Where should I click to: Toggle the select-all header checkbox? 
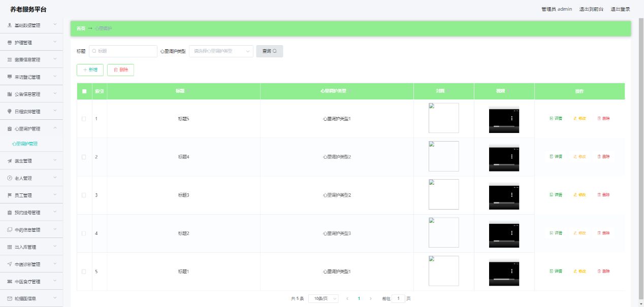click(84, 91)
